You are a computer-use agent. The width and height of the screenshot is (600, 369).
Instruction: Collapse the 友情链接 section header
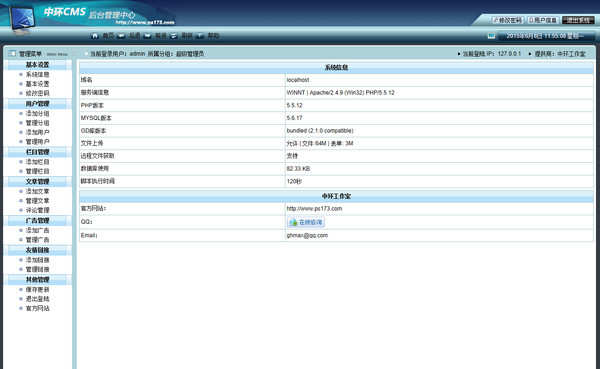click(38, 250)
